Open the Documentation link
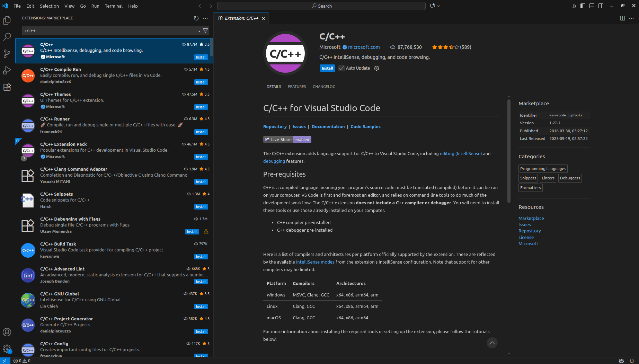This screenshot has width=639, height=364. click(328, 126)
